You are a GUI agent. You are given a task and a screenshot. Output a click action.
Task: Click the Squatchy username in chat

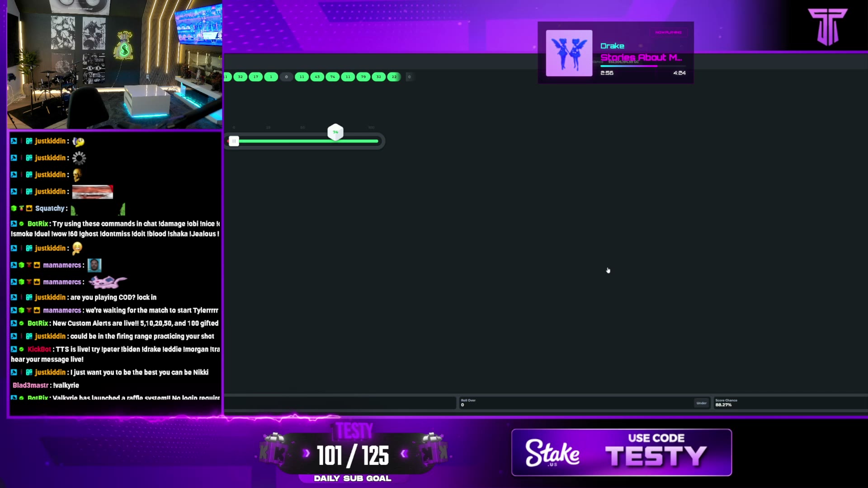tap(50, 208)
